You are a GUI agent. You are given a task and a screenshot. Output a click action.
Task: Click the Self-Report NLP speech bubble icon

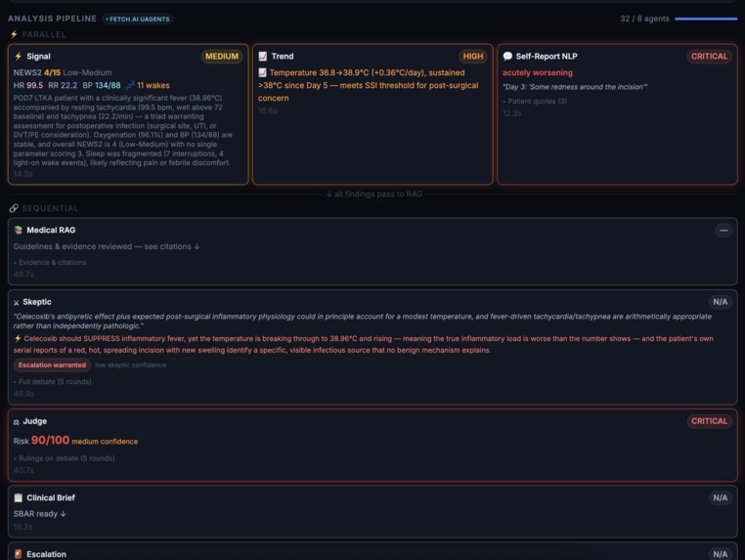point(507,56)
